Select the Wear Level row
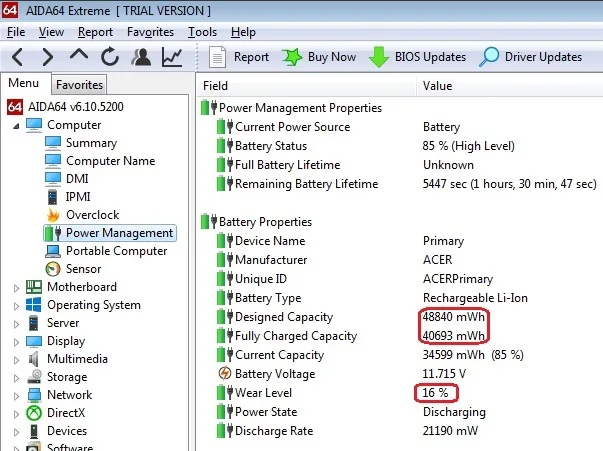Image resolution: width=603 pixels, height=451 pixels. [x=401, y=393]
